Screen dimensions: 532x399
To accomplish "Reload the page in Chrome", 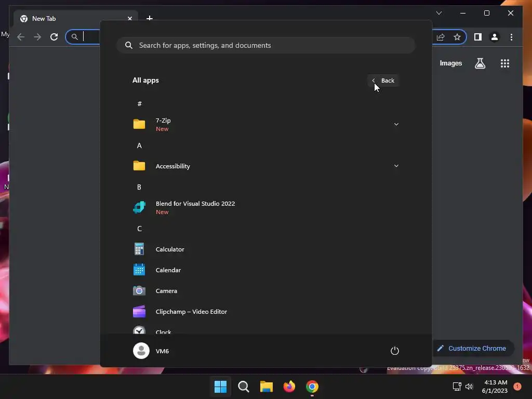I will (x=54, y=37).
